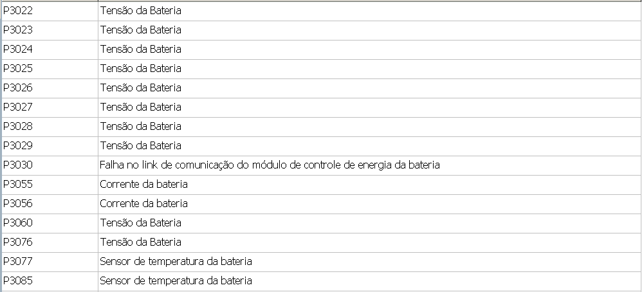Click the P3023 code cell

tap(18, 30)
